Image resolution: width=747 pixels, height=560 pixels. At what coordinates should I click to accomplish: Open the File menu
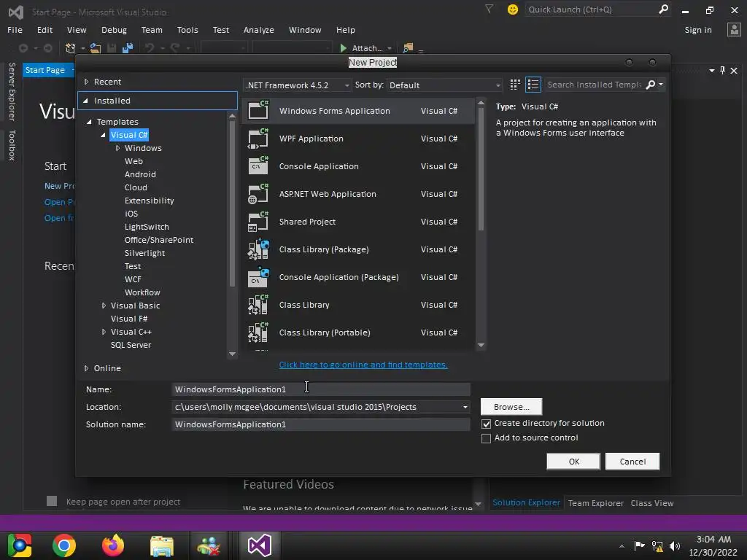[x=15, y=30]
